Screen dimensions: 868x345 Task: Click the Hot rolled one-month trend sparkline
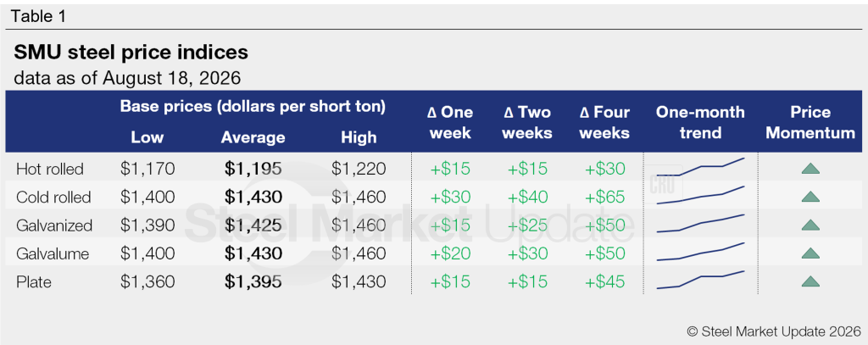point(700,167)
